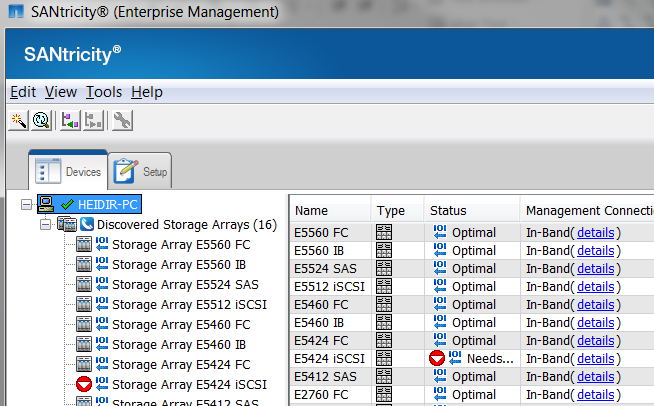Click the wrench manage-array toolbar icon
Image resolution: width=654 pixels, height=406 pixels.
tap(122, 121)
